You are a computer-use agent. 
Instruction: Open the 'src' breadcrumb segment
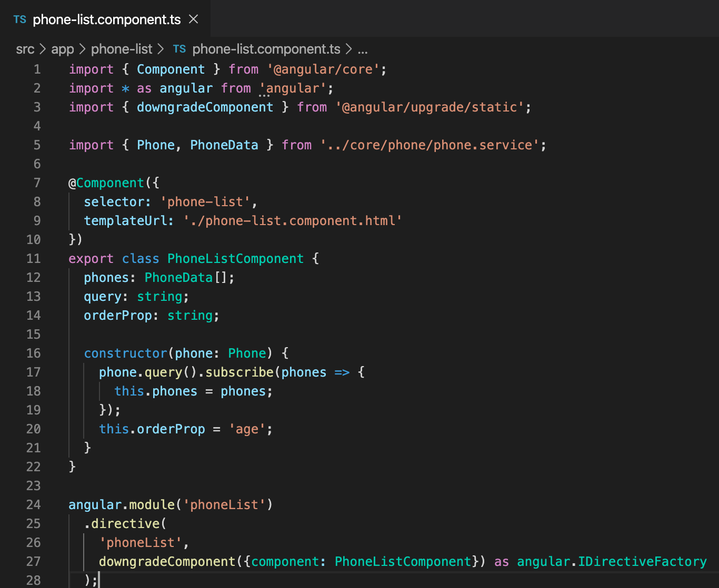[x=25, y=49]
